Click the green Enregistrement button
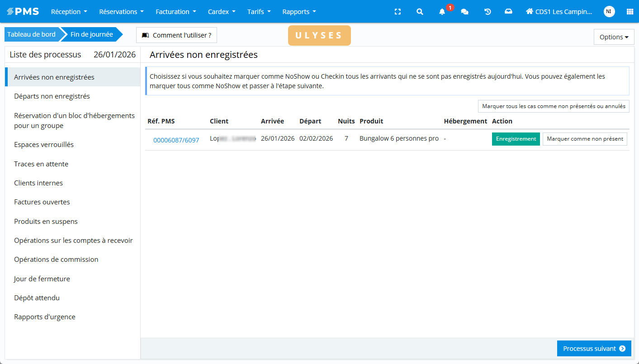Image resolution: width=639 pixels, height=364 pixels. tap(516, 139)
